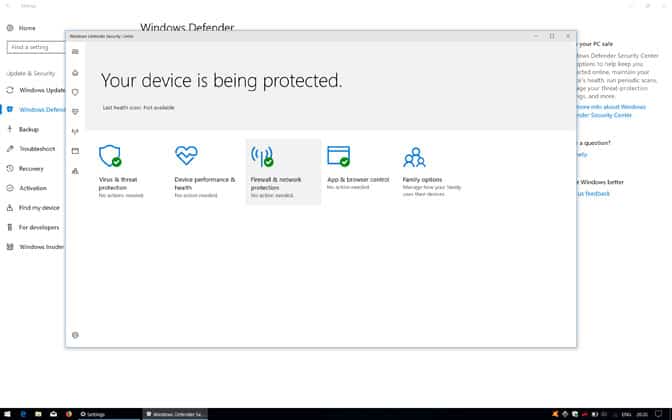The image size is (672, 420).
Task: Switch to the Settings taskbar button
Action: click(x=109, y=414)
